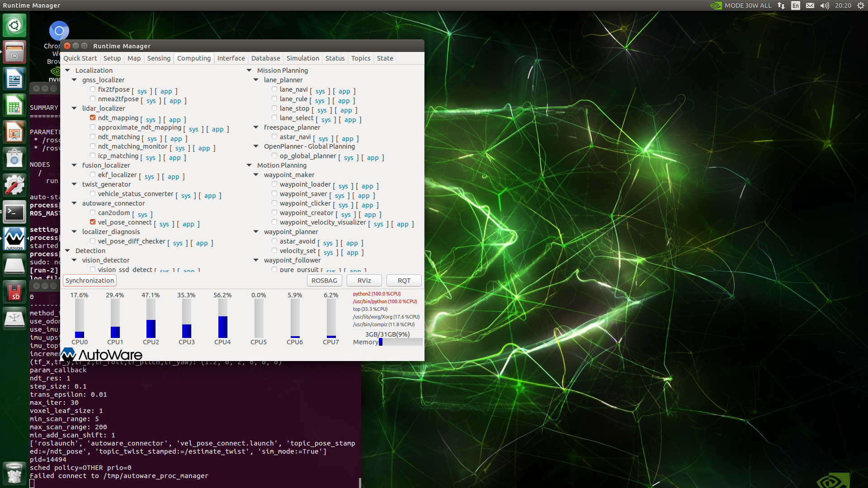Viewport: 868px width, 488px height.
Task: Collapse the Motion Planning section
Action: tap(249, 165)
